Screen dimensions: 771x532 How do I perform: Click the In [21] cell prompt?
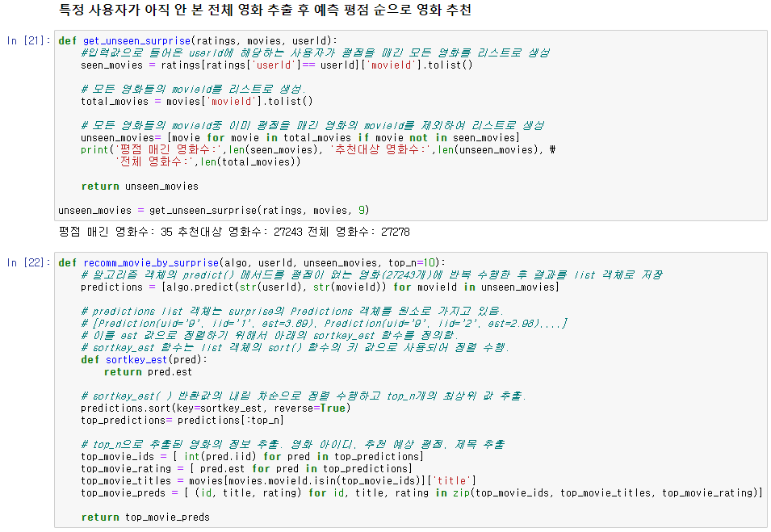coord(28,41)
